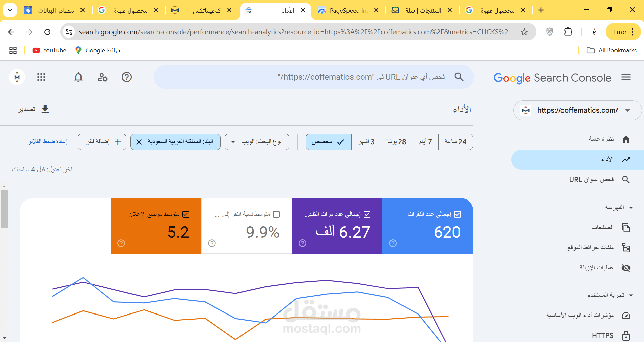
Task: Open help for average position card
Action: point(121,243)
